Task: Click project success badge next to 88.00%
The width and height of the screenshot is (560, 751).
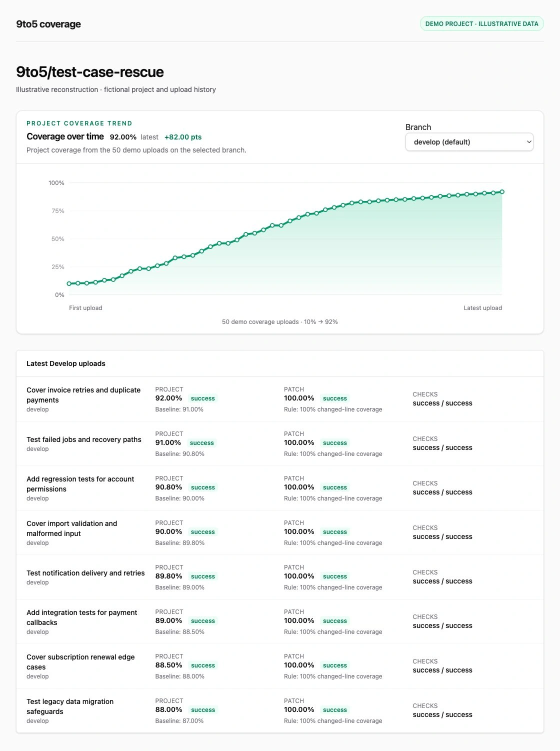Action: (x=202, y=710)
